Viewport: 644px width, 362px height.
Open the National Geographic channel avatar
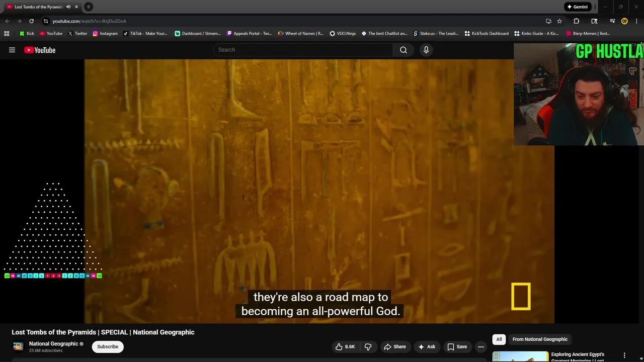coord(18,346)
